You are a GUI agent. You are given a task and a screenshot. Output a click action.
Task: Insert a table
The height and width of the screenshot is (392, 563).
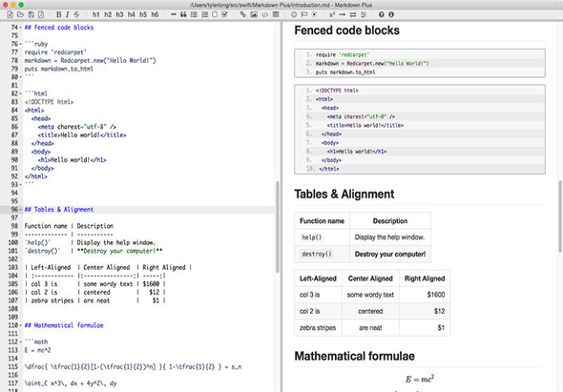coord(276,14)
